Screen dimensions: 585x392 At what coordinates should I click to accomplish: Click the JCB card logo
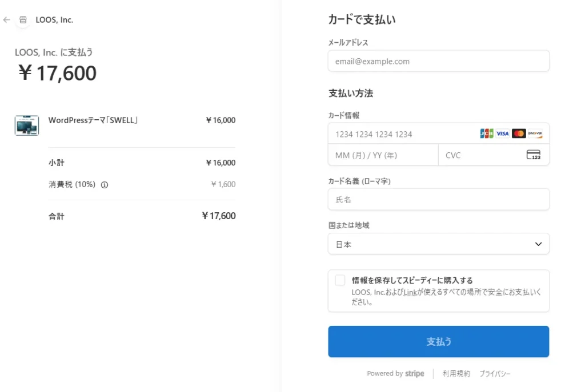click(x=487, y=134)
